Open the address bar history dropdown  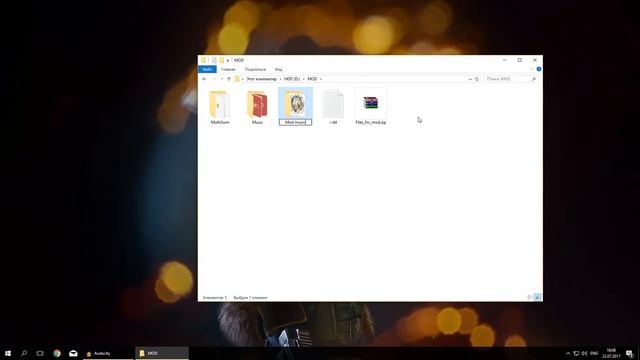pos(470,79)
